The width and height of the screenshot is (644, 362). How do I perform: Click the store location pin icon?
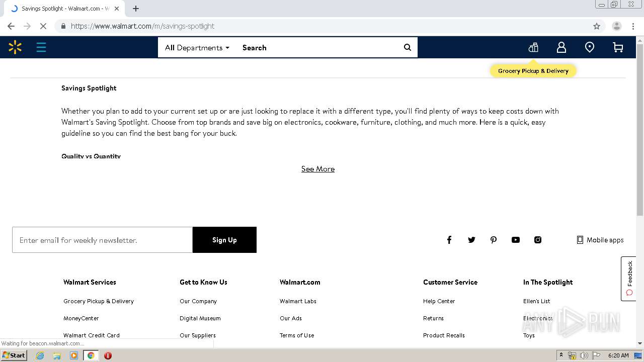click(590, 47)
